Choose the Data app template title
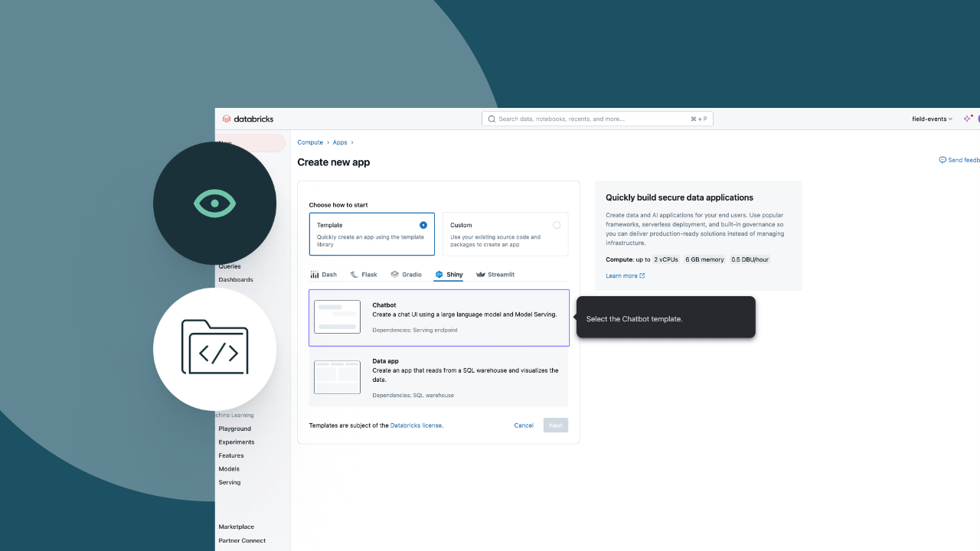The width and height of the screenshot is (980, 551). pyautogui.click(x=385, y=361)
